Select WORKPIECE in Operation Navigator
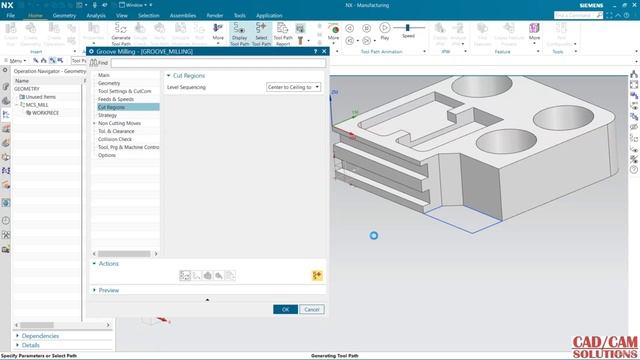This screenshot has height=360, width=640. coord(45,113)
